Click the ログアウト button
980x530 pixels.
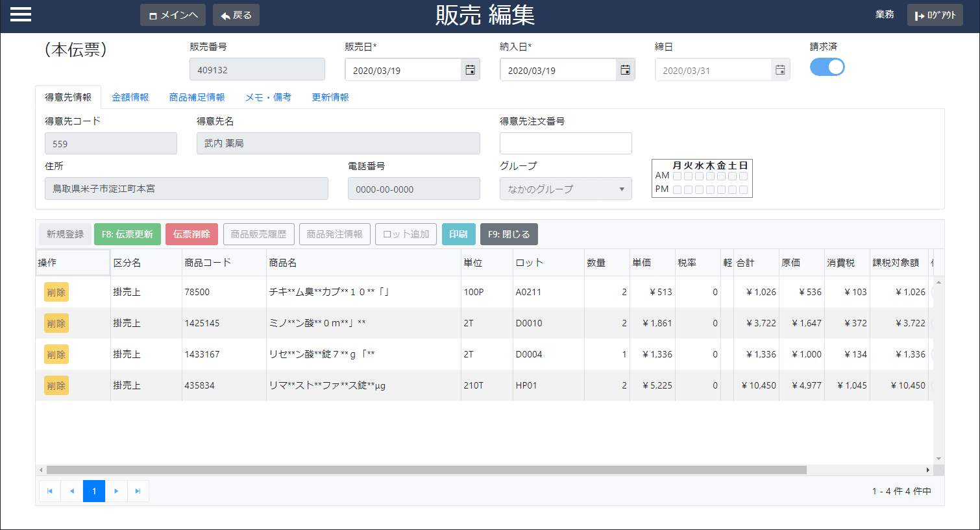coord(935,15)
